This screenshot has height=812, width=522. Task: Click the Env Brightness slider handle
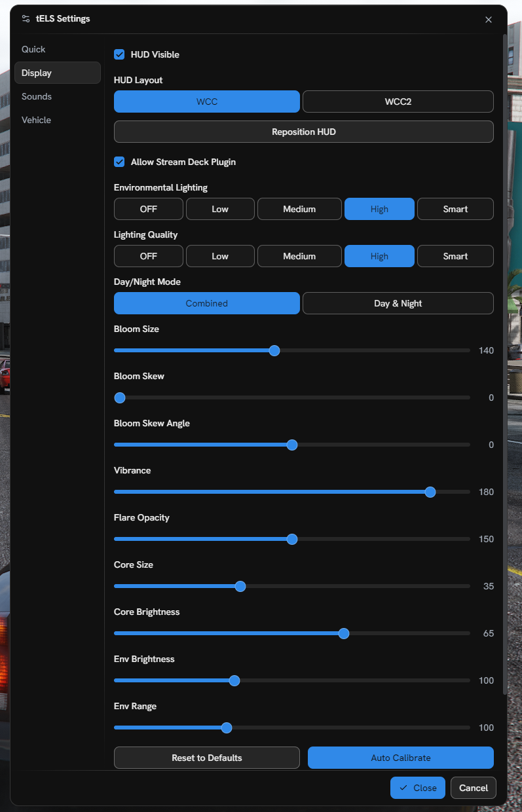click(x=234, y=680)
